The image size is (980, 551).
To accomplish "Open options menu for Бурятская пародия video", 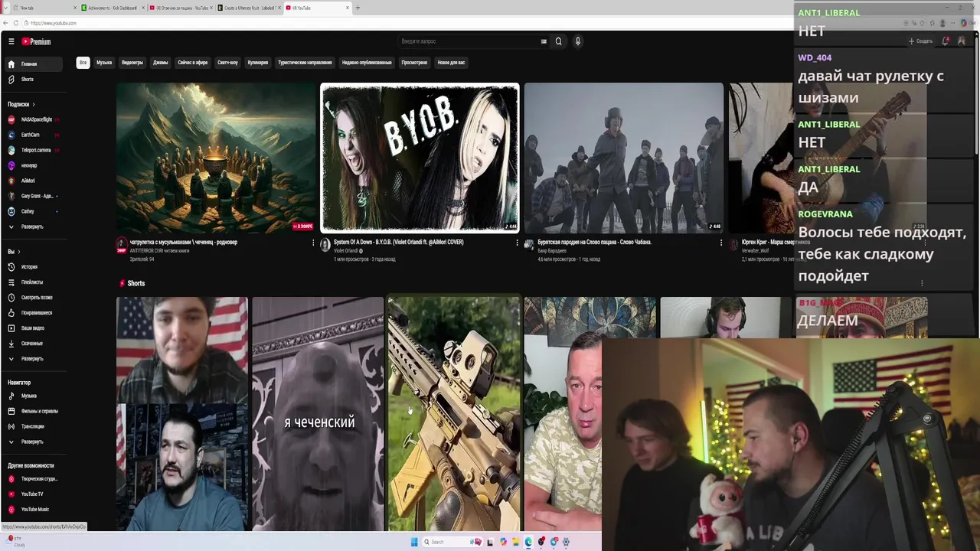I will pyautogui.click(x=721, y=243).
